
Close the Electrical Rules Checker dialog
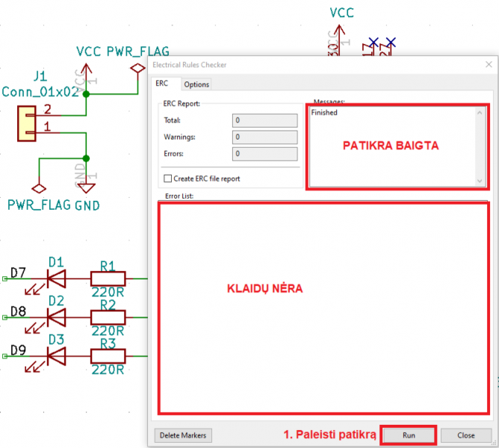click(466, 435)
